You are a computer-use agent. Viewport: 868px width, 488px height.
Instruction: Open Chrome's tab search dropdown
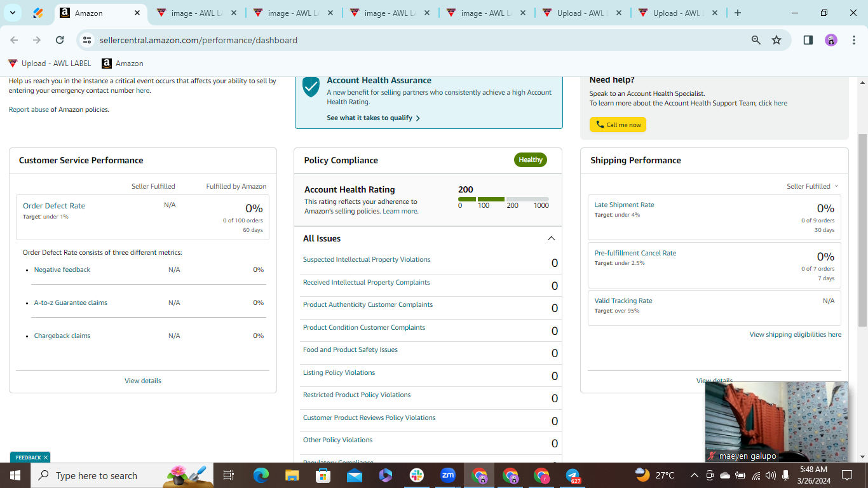pyautogui.click(x=13, y=13)
